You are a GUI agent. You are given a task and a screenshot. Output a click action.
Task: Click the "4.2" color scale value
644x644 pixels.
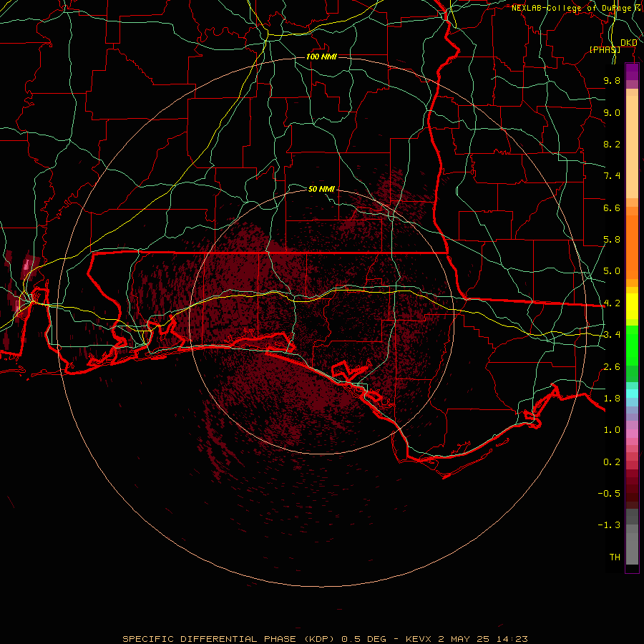tap(612, 303)
